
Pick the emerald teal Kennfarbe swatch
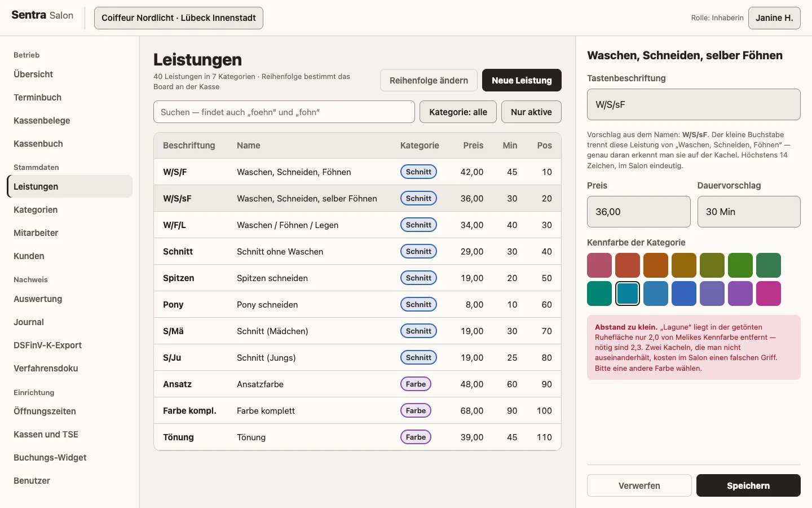(599, 294)
